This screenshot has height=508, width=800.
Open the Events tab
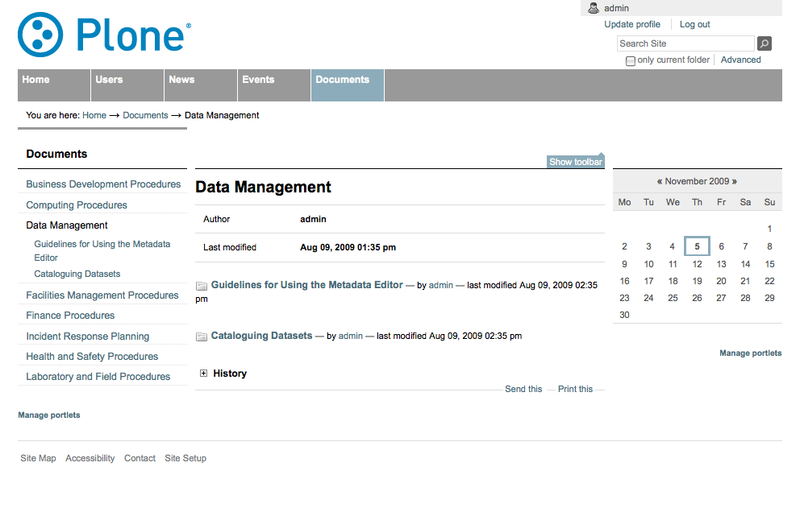[258, 80]
